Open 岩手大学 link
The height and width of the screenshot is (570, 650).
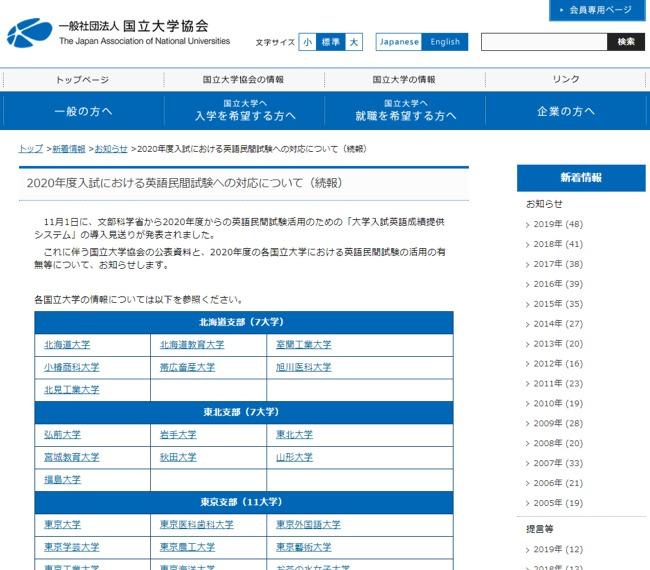click(x=178, y=434)
